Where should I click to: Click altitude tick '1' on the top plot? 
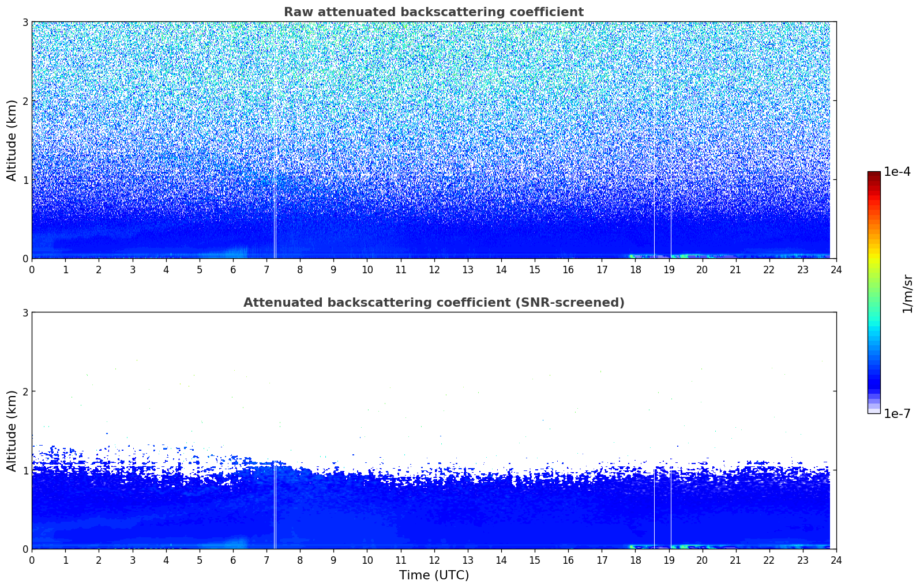25,180
